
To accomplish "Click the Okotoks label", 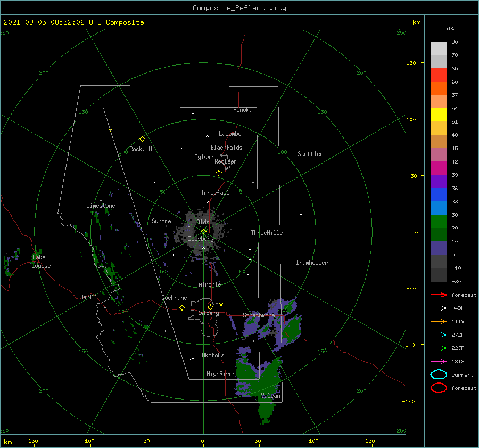I will 213,355.
